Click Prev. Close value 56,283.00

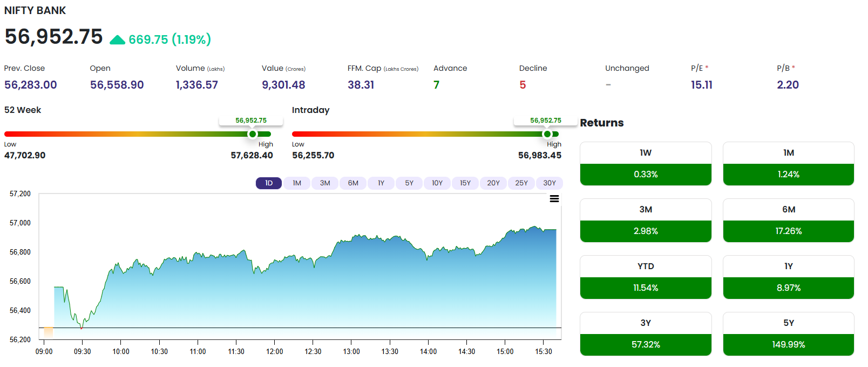(31, 85)
